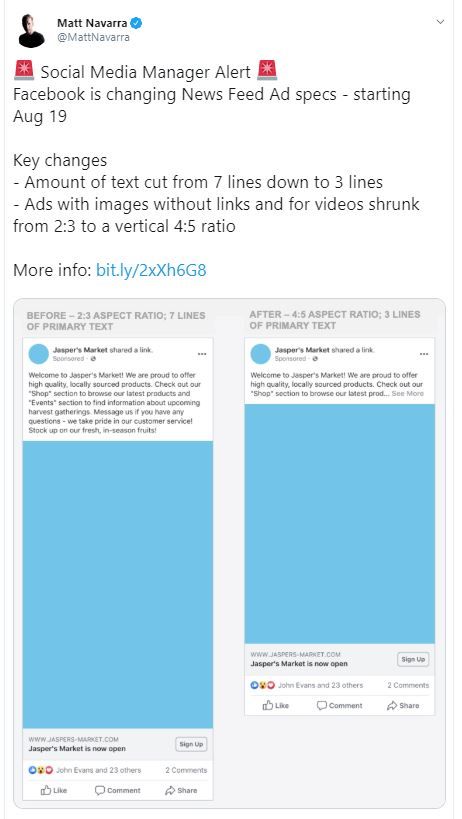Screen dimensions: 462x819
Task: Click the Share arrow in the after ad
Action: click(x=392, y=705)
